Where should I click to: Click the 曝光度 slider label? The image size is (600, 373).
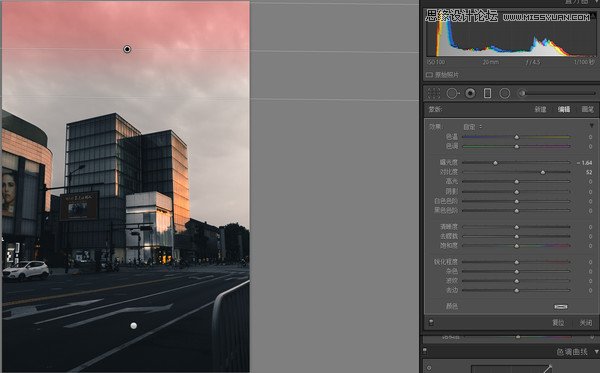coord(448,163)
